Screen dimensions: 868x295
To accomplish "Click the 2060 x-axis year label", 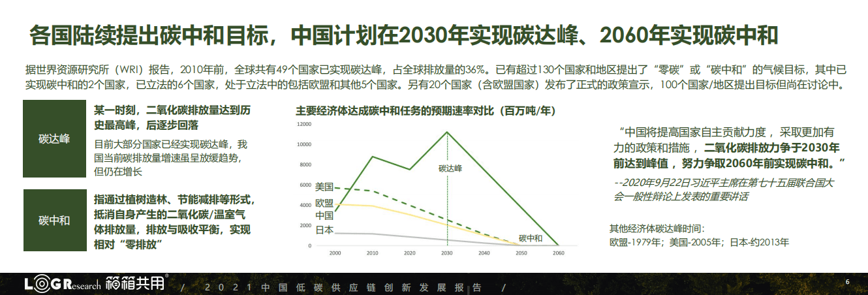I will [558, 253].
